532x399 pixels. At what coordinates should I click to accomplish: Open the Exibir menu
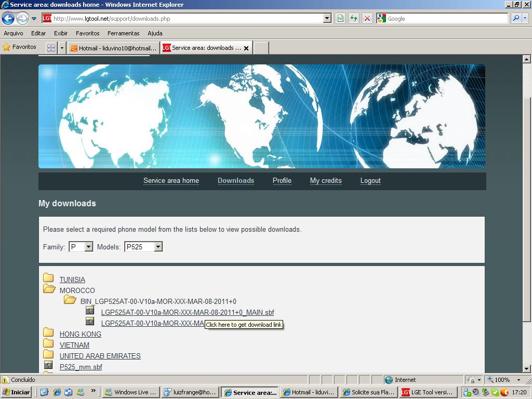(61, 33)
